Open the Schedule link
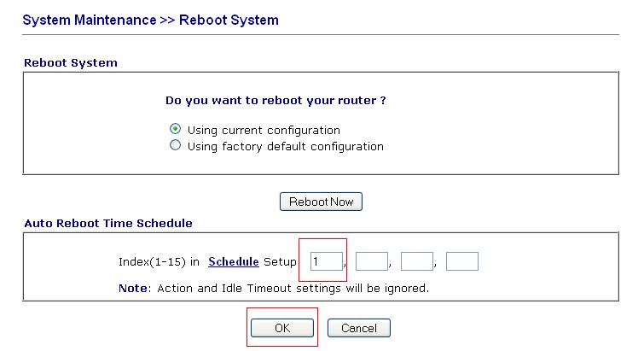The height and width of the screenshot is (351, 644). pos(234,260)
